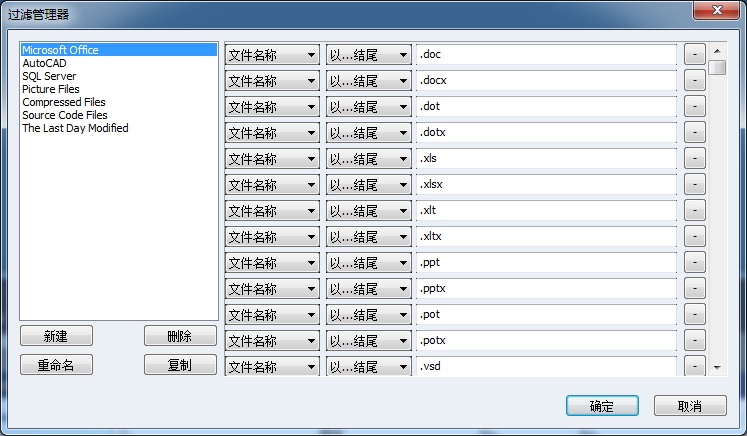Open the 文件名称 dropdown in the .xlt row
Screen dimensions: 747x436
(272, 211)
